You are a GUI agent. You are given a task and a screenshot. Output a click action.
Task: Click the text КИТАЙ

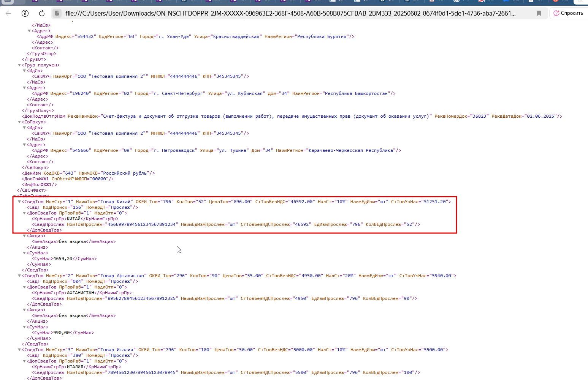(x=74, y=219)
